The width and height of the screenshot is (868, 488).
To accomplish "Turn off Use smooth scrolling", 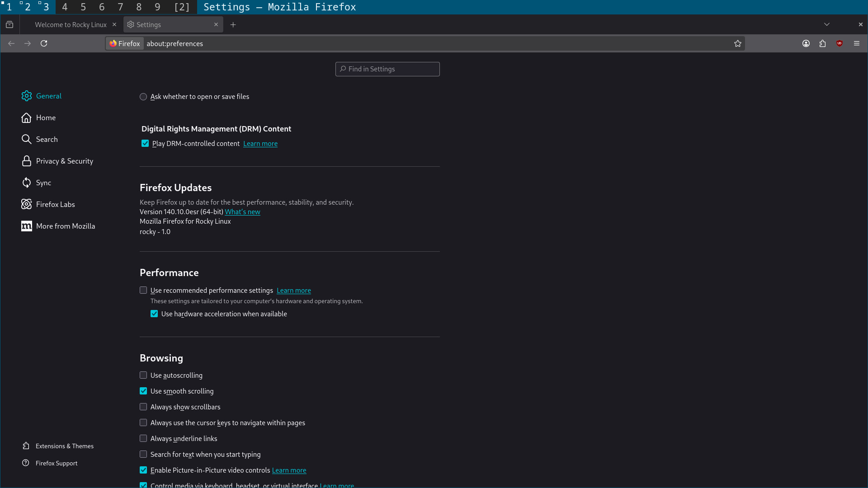I will point(143,391).
